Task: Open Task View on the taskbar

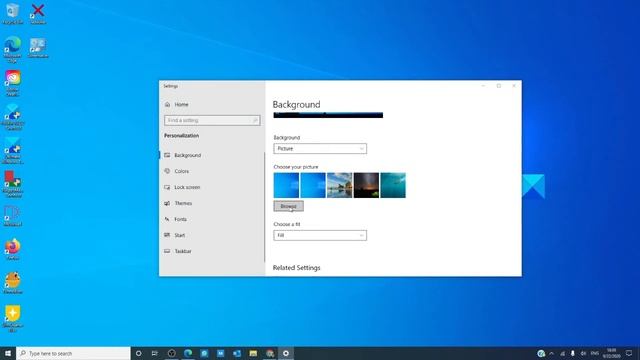Action: (x=155, y=353)
